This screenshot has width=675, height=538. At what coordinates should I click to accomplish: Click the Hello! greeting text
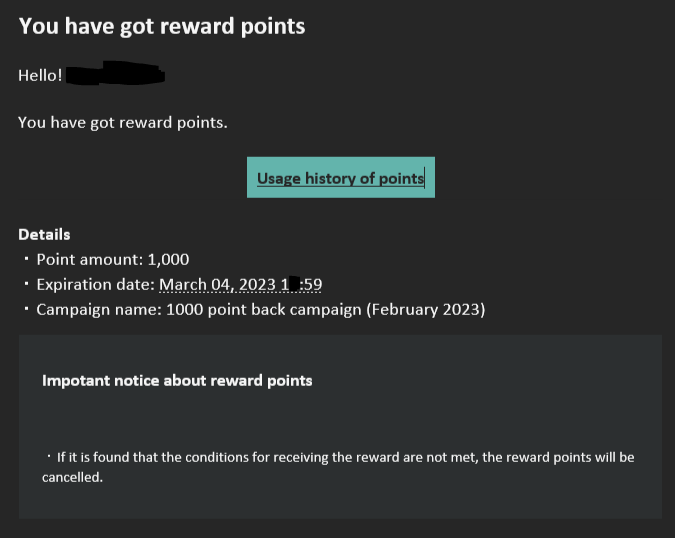(40, 76)
